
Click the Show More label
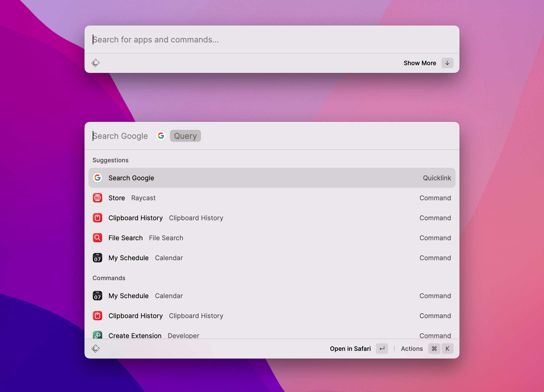pyautogui.click(x=420, y=63)
